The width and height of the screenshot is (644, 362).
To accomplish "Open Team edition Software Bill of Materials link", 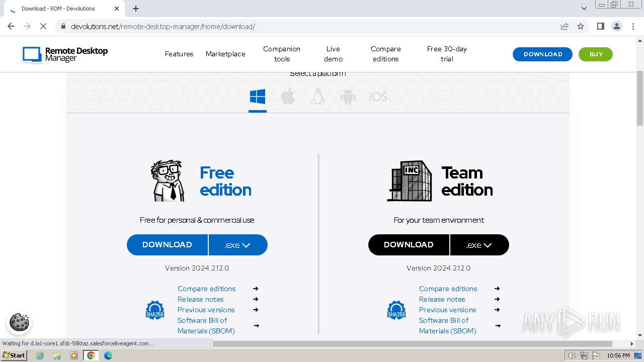I will coord(447,325).
